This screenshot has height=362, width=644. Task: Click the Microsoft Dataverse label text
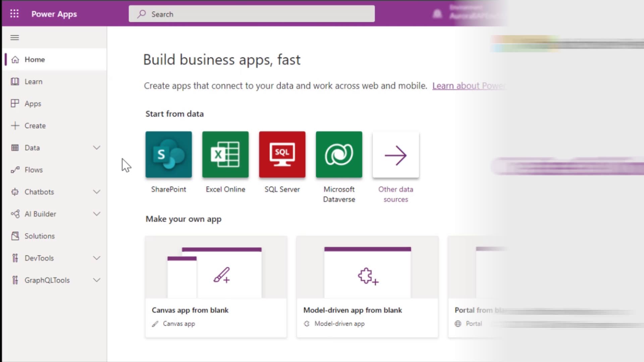pos(339,194)
